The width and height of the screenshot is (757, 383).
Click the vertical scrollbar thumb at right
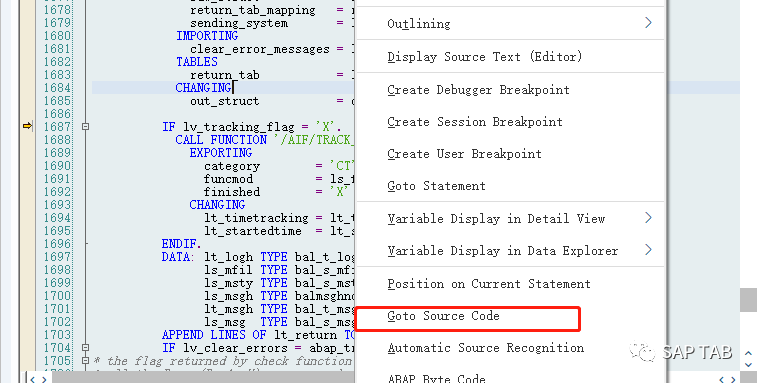[748, 299]
